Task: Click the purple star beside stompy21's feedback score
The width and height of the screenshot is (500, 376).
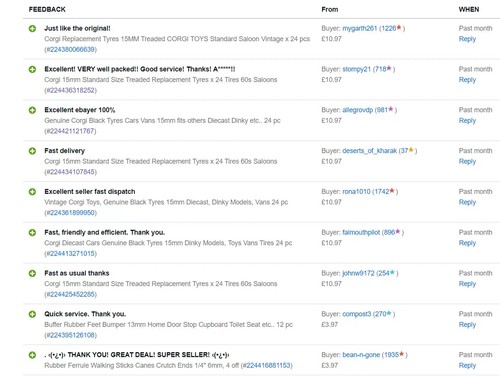Action: tap(389, 68)
